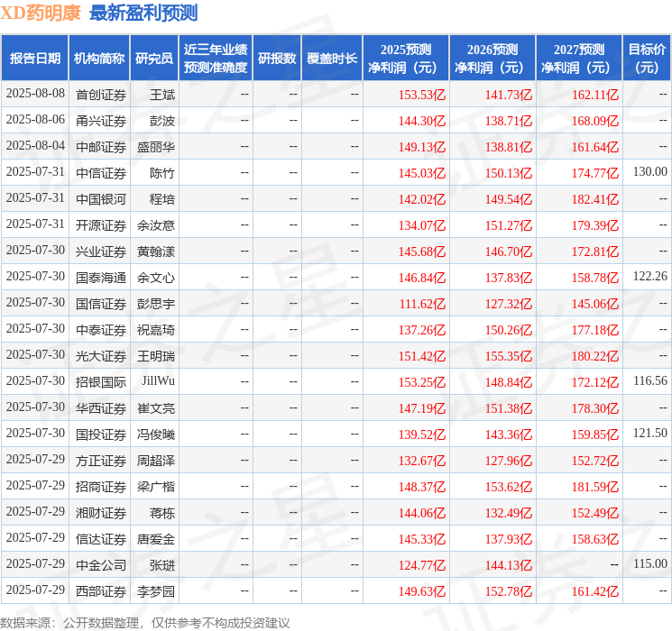Click analyst name 余汝意

pyautogui.click(x=156, y=225)
